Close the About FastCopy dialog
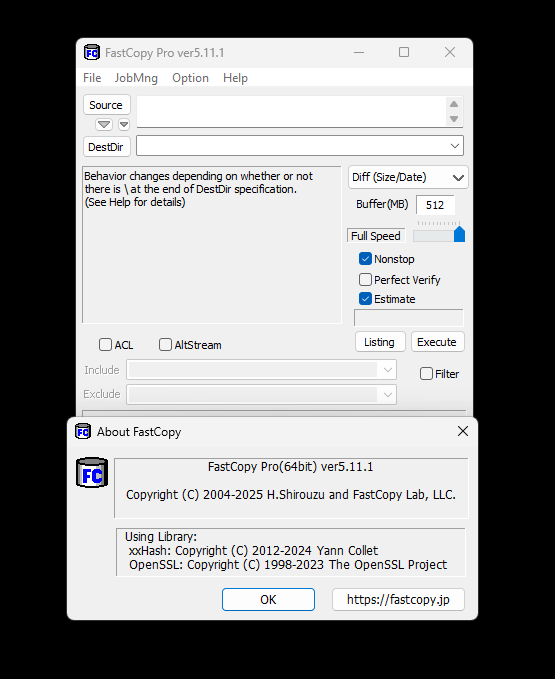This screenshot has width=555, height=679. [x=463, y=431]
